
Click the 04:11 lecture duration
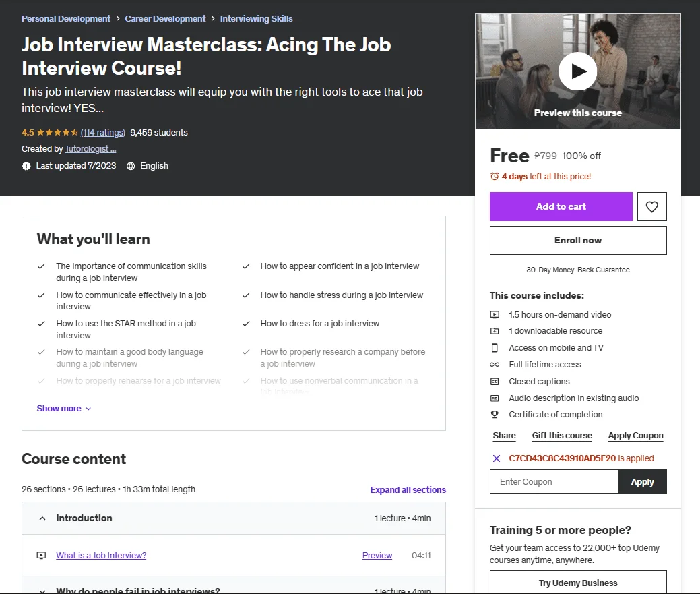[x=421, y=556]
